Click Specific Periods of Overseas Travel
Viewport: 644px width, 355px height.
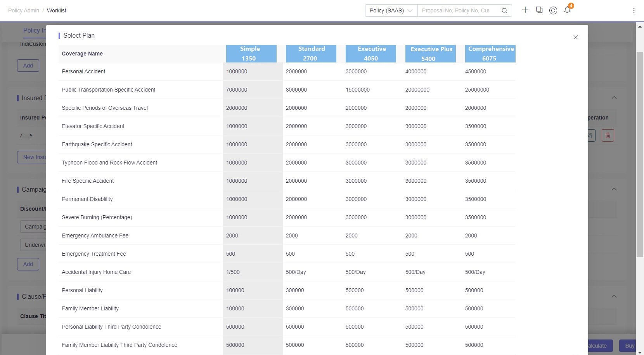click(105, 108)
